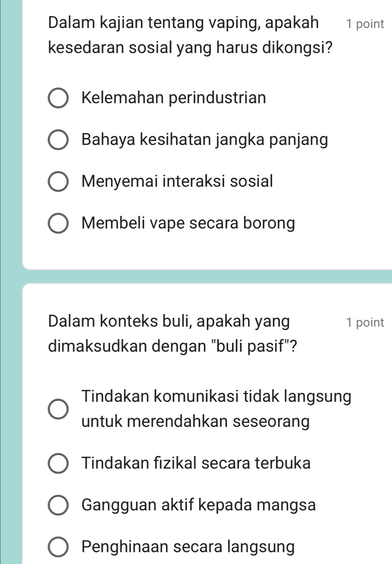Click the 'Gangguan aktif kepada mangsa' answer text

199,505
